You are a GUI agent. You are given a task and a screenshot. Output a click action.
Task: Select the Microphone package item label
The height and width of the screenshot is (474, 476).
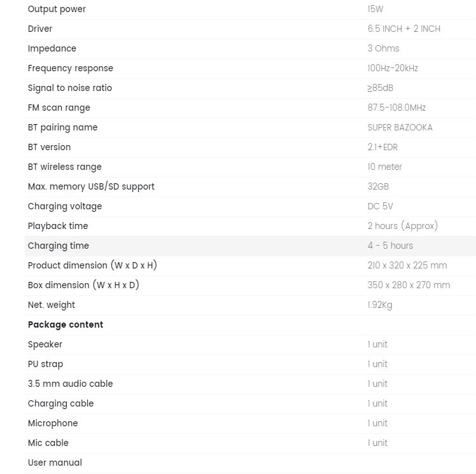point(53,423)
